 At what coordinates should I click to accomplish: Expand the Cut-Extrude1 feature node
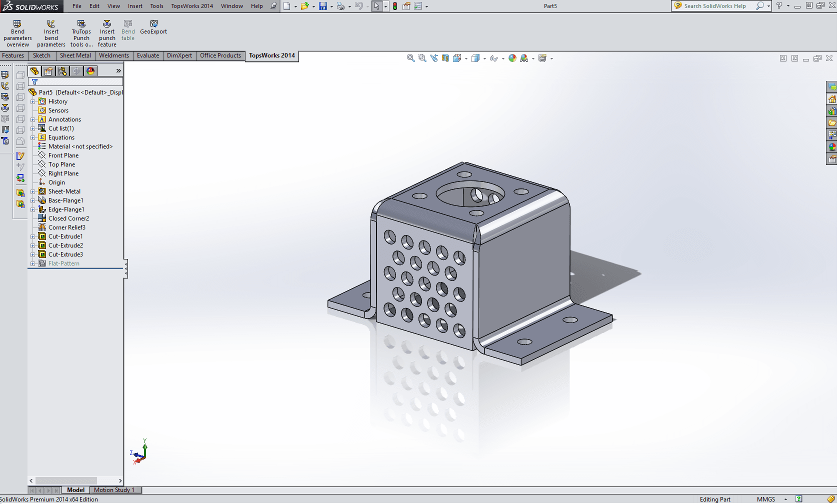coord(33,236)
